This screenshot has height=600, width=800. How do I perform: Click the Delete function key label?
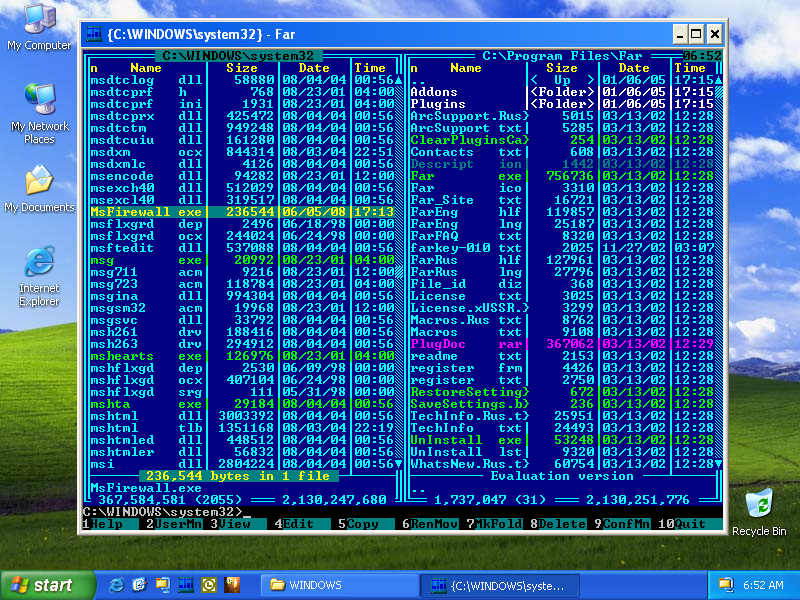point(559,524)
